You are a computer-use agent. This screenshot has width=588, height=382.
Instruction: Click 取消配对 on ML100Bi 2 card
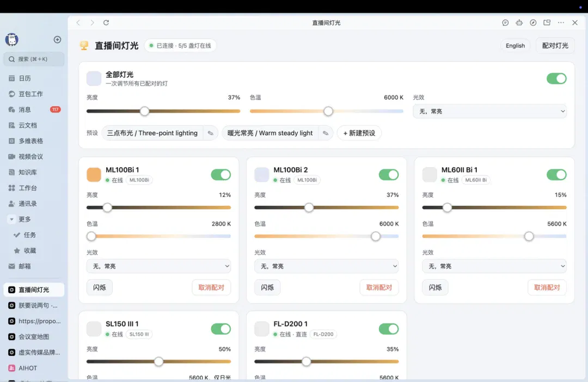pyautogui.click(x=379, y=287)
